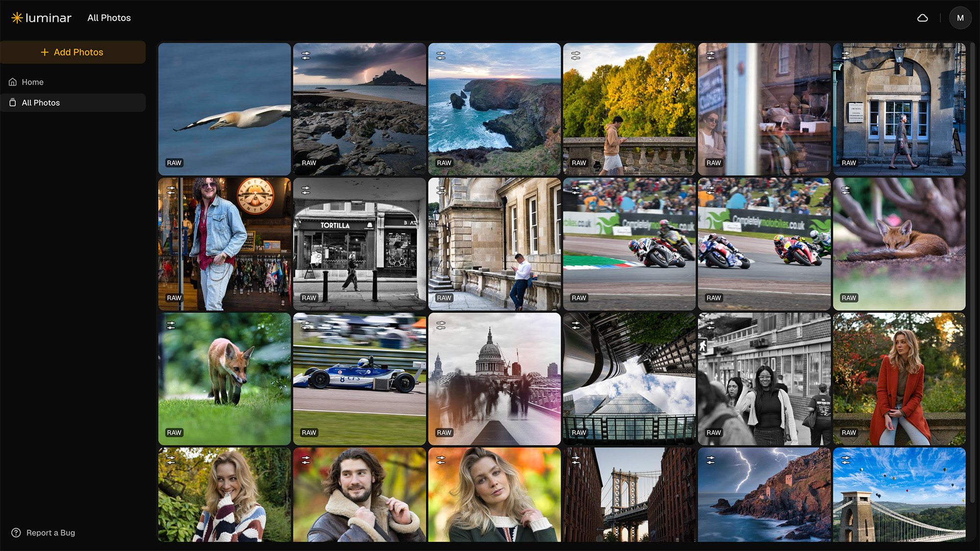Click the edits icon on the lightning cliff photo
Screen dimensions: 980x551
click(710, 460)
